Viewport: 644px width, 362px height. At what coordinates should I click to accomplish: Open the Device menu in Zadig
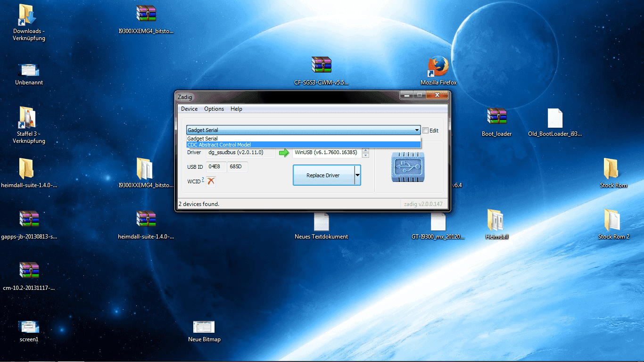(x=189, y=109)
